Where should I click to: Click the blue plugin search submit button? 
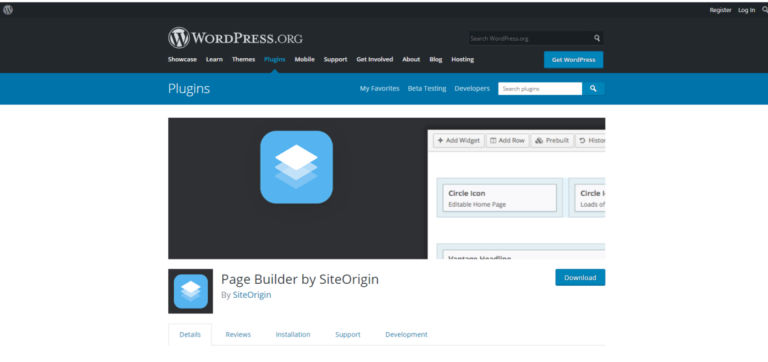(x=593, y=89)
